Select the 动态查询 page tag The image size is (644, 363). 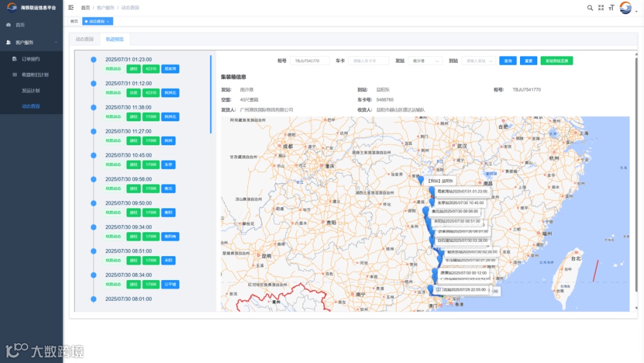click(x=97, y=21)
